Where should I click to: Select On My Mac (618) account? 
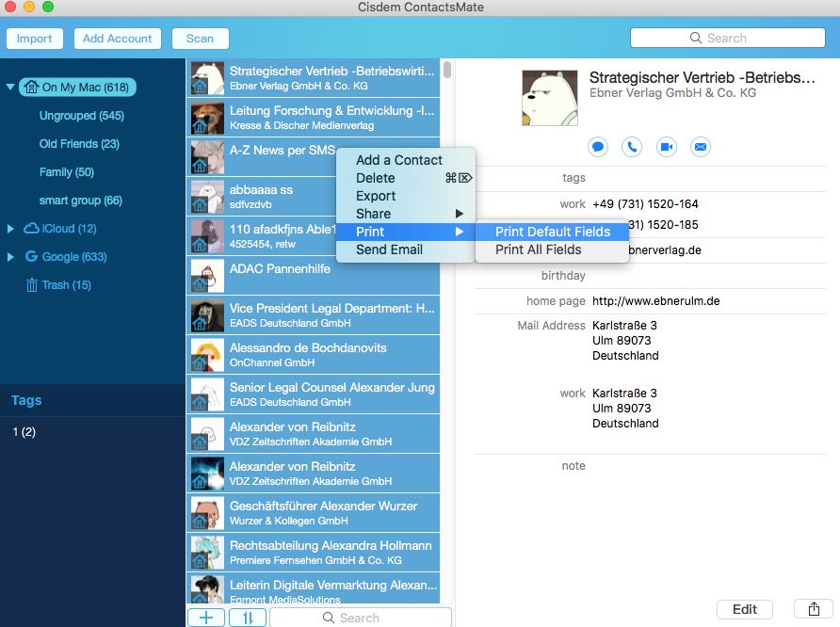point(77,87)
